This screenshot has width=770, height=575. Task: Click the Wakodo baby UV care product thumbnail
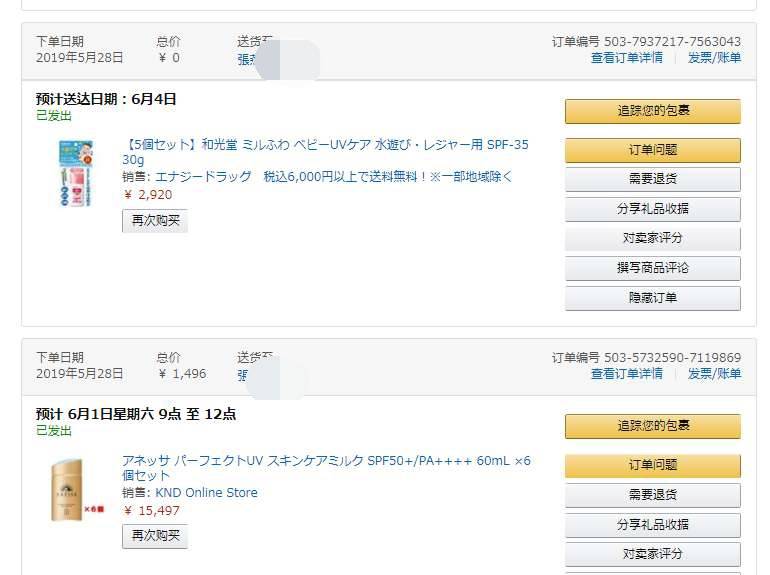point(76,173)
